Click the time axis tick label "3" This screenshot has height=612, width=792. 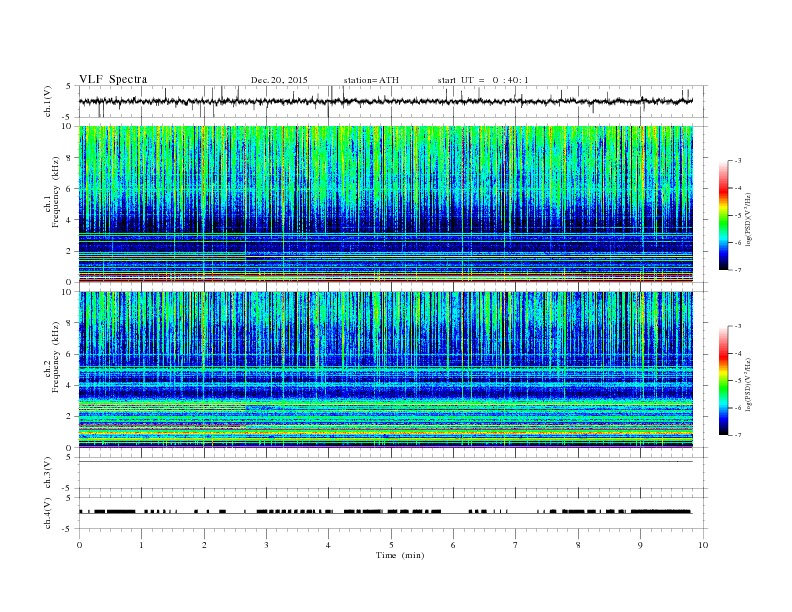click(266, 545)
